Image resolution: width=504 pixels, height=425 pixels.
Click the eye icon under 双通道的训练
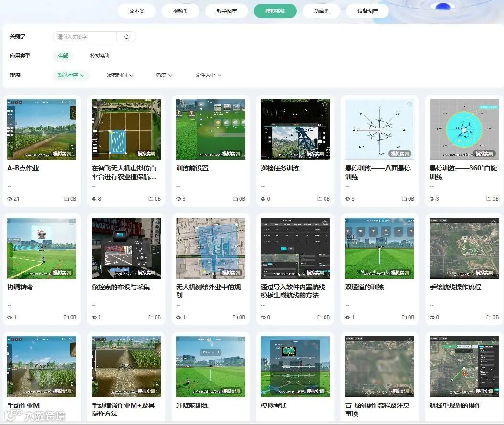[x=347, y=317]
